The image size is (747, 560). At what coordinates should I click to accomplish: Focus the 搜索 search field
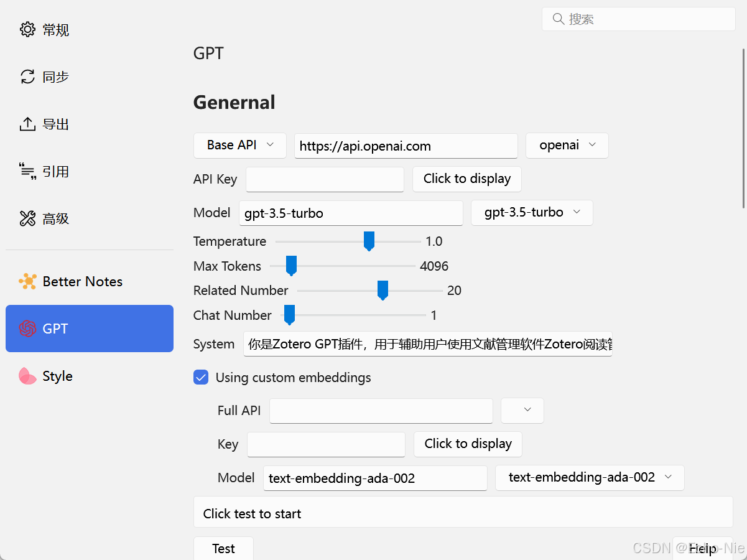point(639,19)
